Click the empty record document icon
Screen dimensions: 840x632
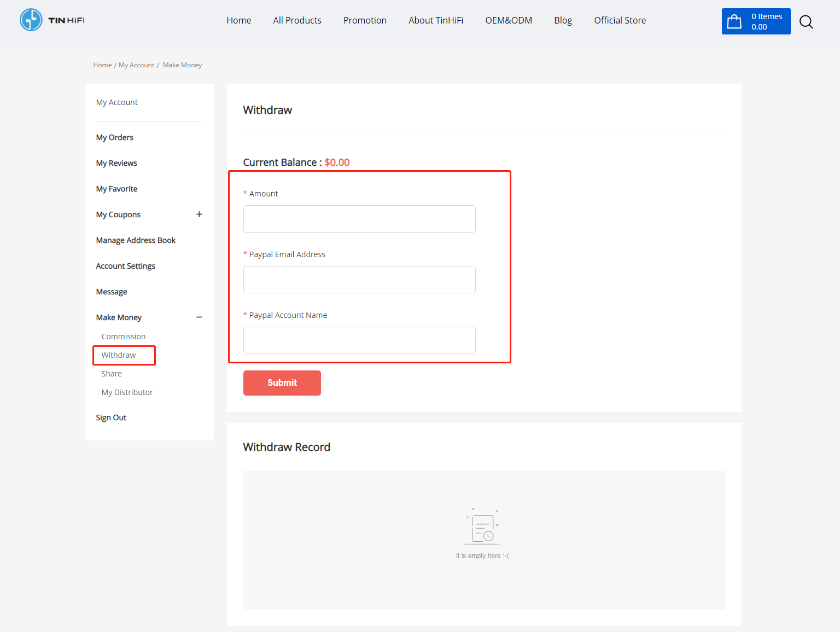click(x=483, y=529)
